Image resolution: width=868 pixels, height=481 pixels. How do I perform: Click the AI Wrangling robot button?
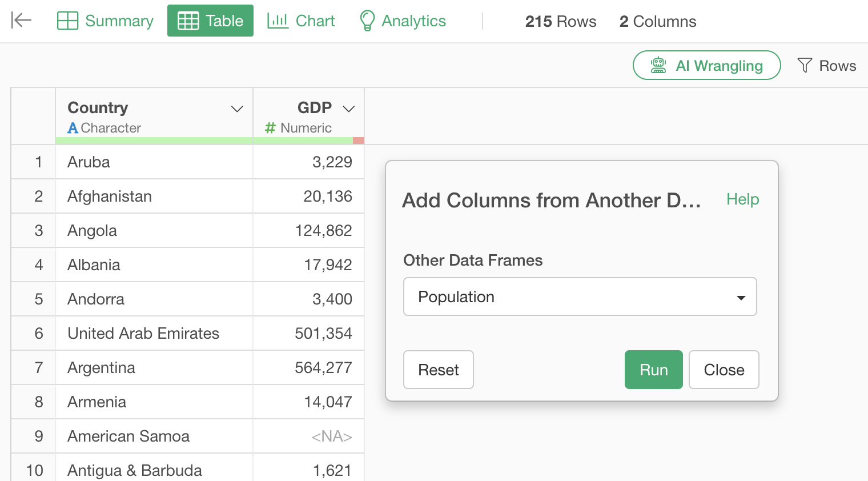tap(706, 66)
